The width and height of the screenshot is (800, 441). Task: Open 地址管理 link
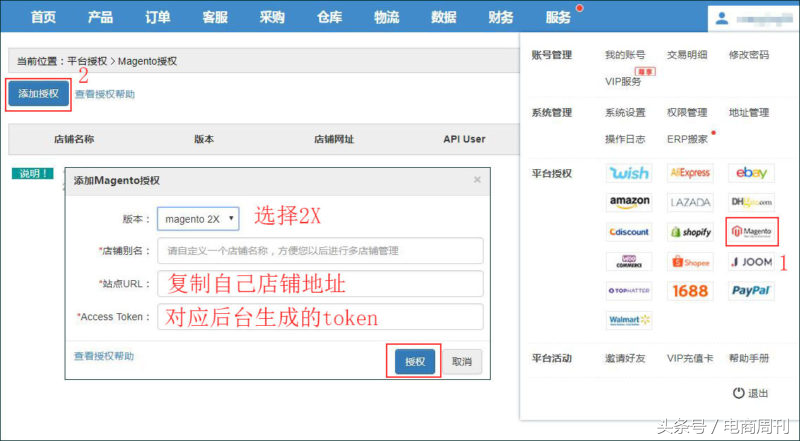coord(748,113)
